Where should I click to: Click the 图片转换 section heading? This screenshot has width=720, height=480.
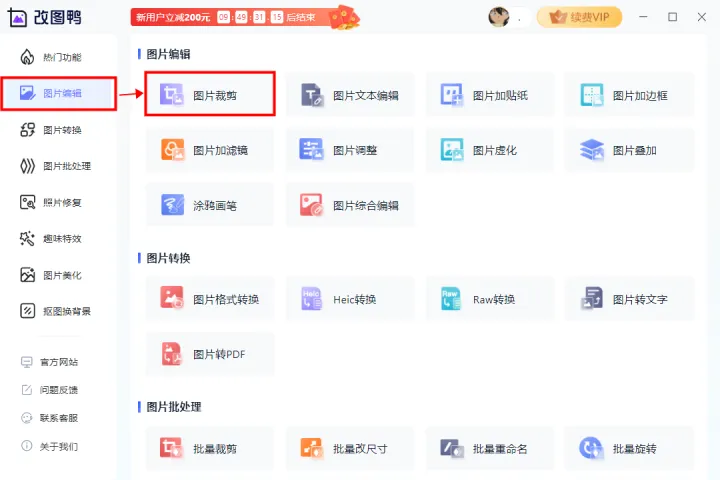tap(168, 258)
